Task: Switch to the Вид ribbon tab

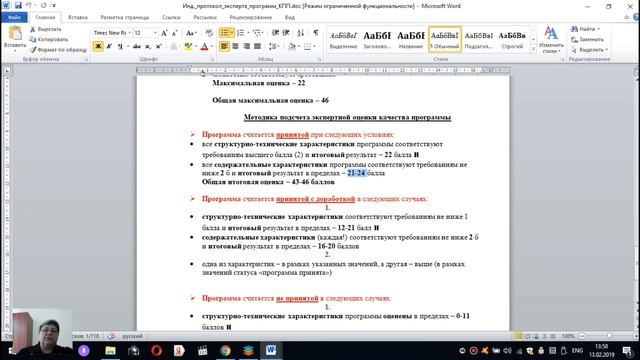Action: click(x=290, y=17)
